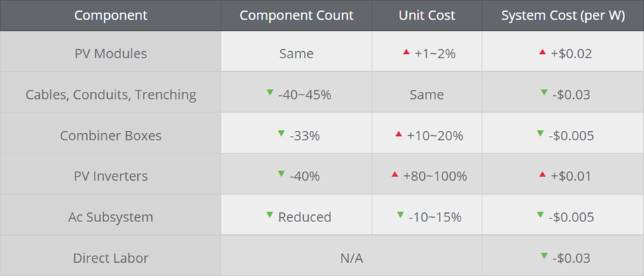This screenshot has width=644, height=276.
Task: Select the Component column header
Action: click(111, 15)
